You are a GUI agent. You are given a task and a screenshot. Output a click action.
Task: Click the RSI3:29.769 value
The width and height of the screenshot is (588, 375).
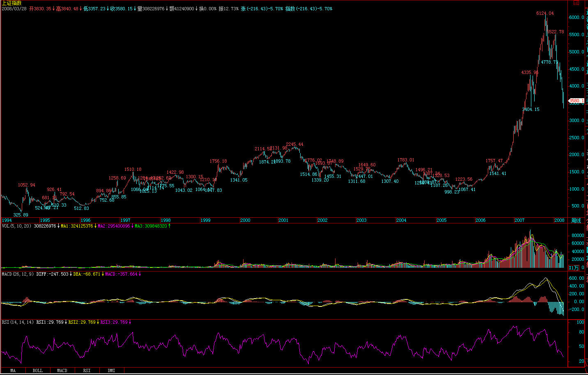click(x=114, y=322)
